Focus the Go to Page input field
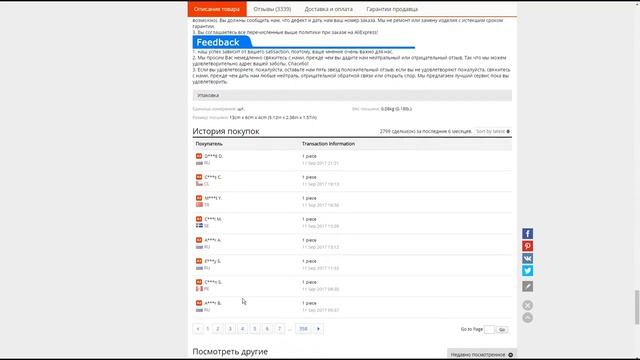 point(489,329)
